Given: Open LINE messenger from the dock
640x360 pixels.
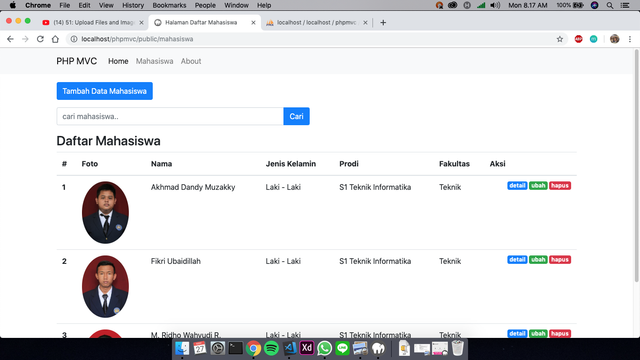Looking at the screenshot, I should pyautogui.click(x=342, y=348).
